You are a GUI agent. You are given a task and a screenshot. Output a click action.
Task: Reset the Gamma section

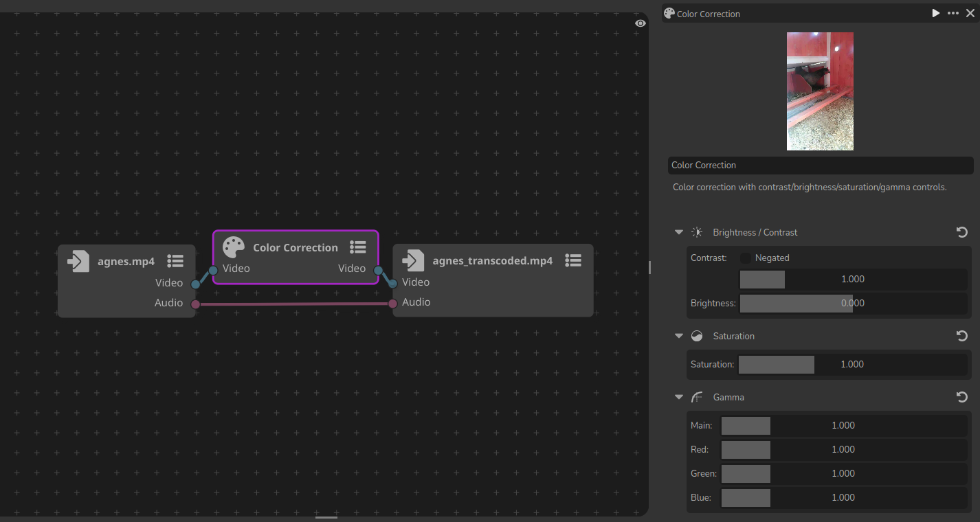[x=962, y=397]
